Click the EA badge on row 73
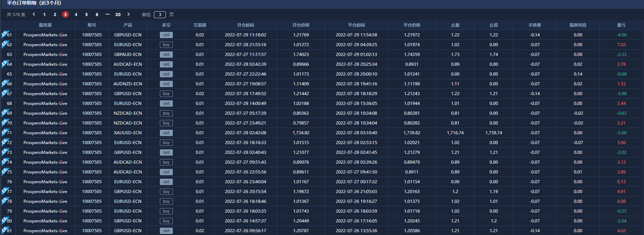The height and width of the screenshot is (235, 644). coord(5,151)
